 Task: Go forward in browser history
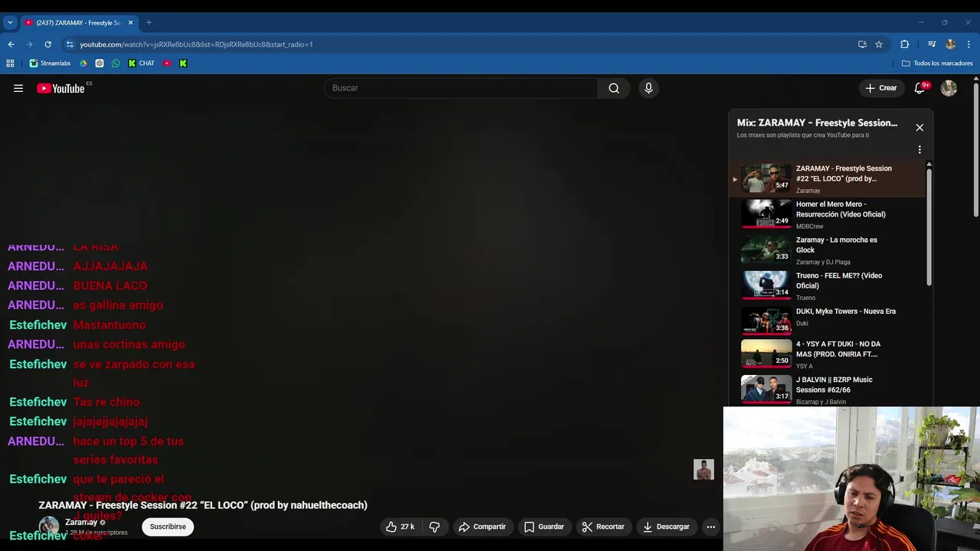tap(29, 44)
